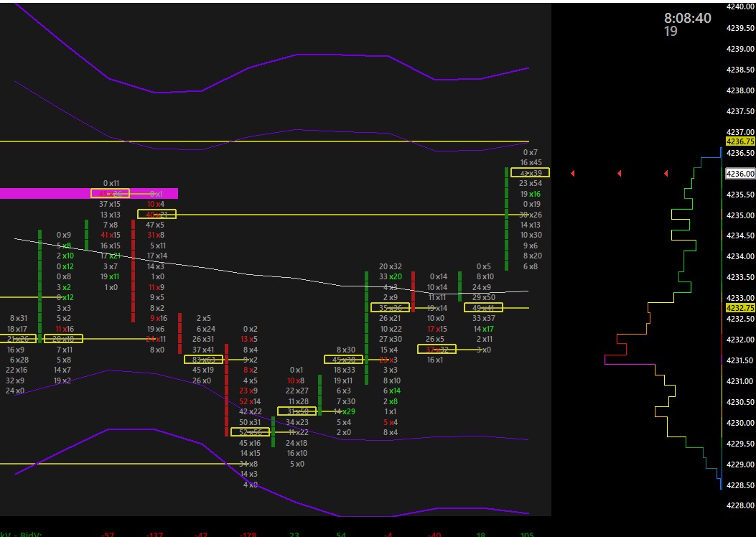
Task: Select the 33x20 value with green ask
Action: [x=390, y=276]
